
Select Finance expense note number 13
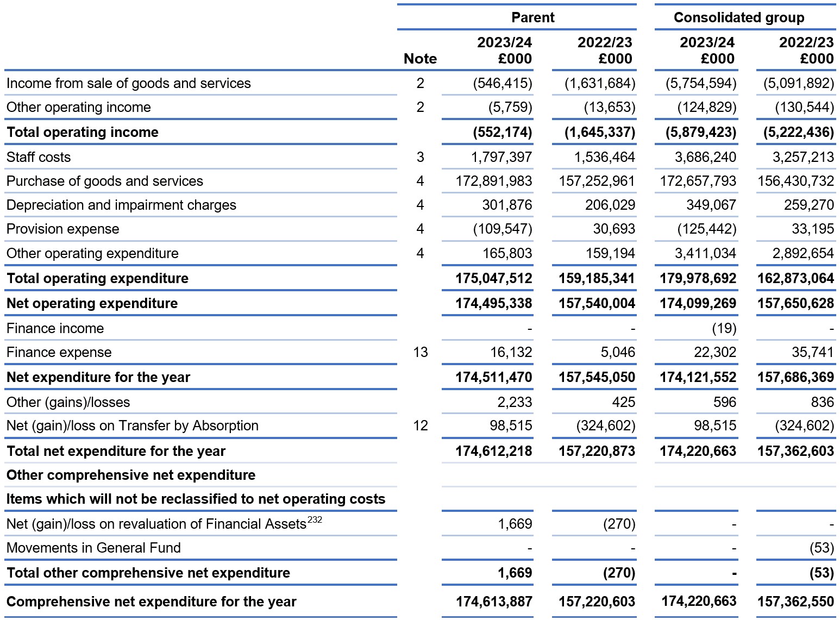coord(420,352)
